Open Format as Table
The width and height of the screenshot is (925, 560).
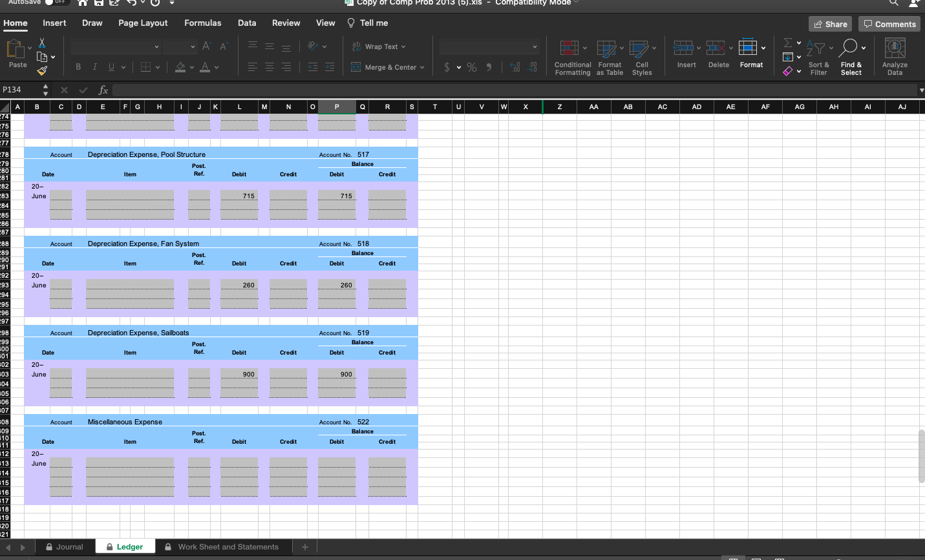coord(610,57)
